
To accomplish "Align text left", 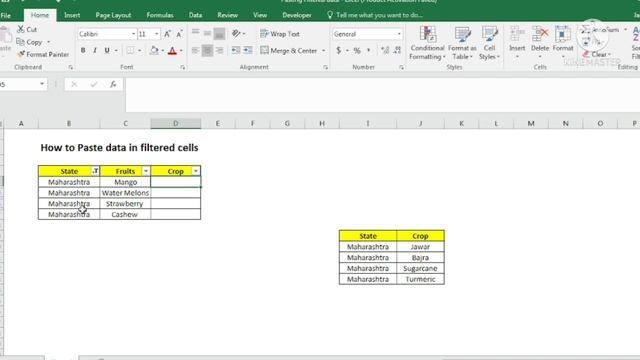I will click(x=196, y=50).
